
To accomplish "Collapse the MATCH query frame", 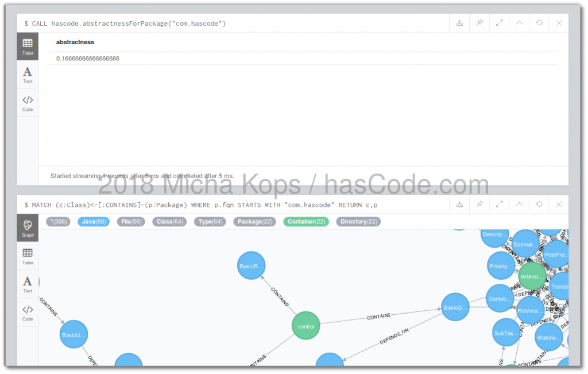I will click(518, 204).
